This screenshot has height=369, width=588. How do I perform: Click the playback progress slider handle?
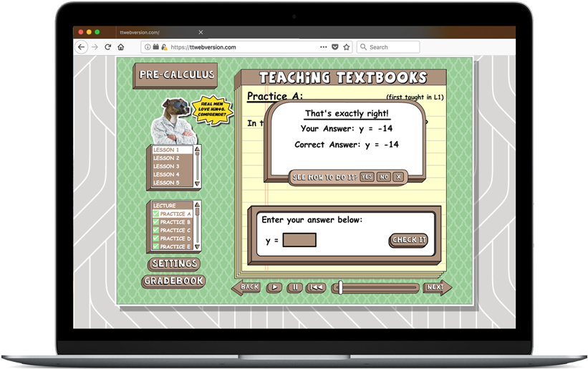click(x=341, y=287)
